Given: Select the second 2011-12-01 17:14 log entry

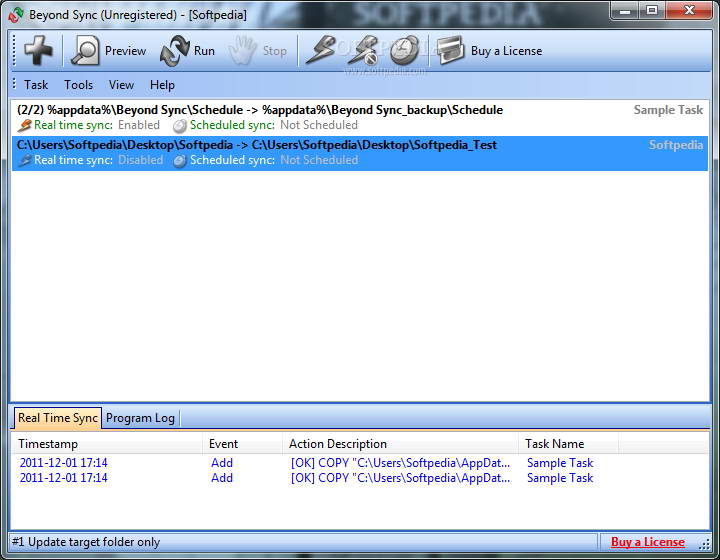Looking at the screenshot, I should [63, 478].
